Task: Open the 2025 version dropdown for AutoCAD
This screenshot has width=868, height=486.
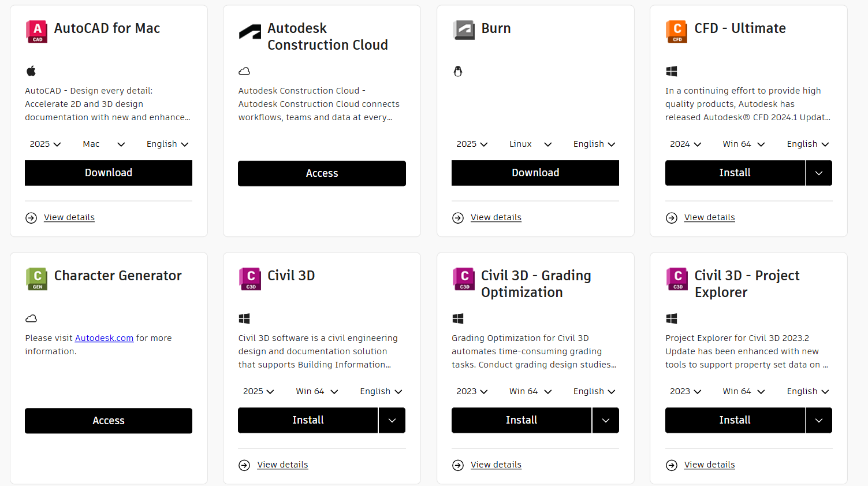Action: coord(45,144)
